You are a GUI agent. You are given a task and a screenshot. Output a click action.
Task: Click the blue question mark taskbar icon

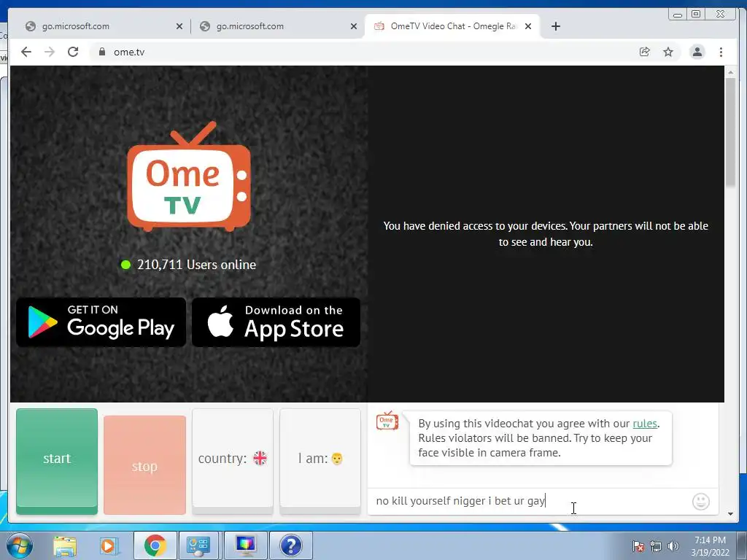290,545
